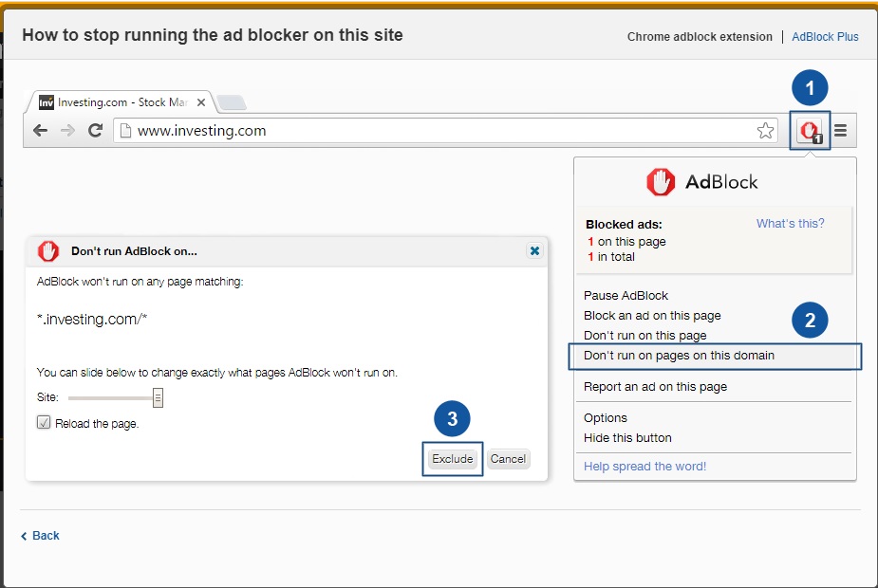Close the Investing.com browser tab
The height and width of the screenshot is (588, 878).
201,102
